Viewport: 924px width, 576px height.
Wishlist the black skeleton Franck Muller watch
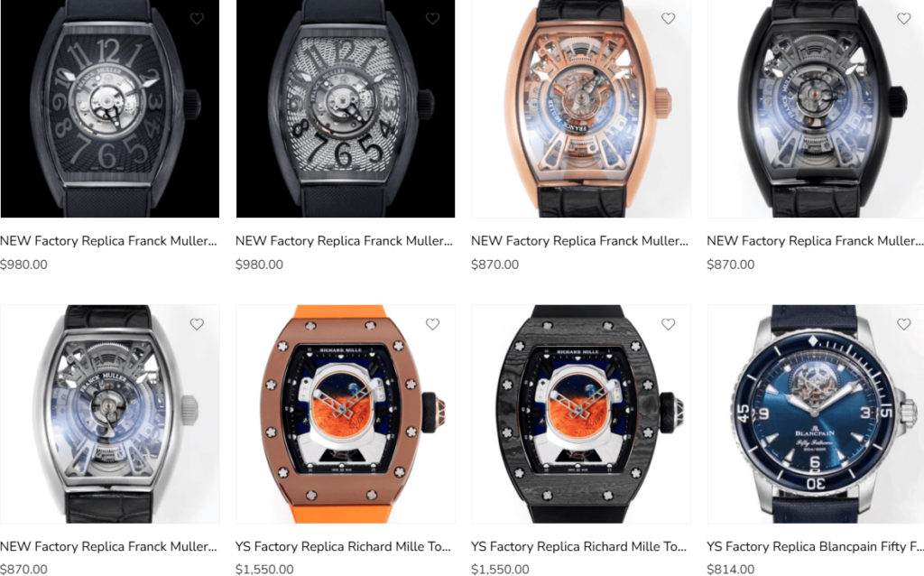click(904, 19)
